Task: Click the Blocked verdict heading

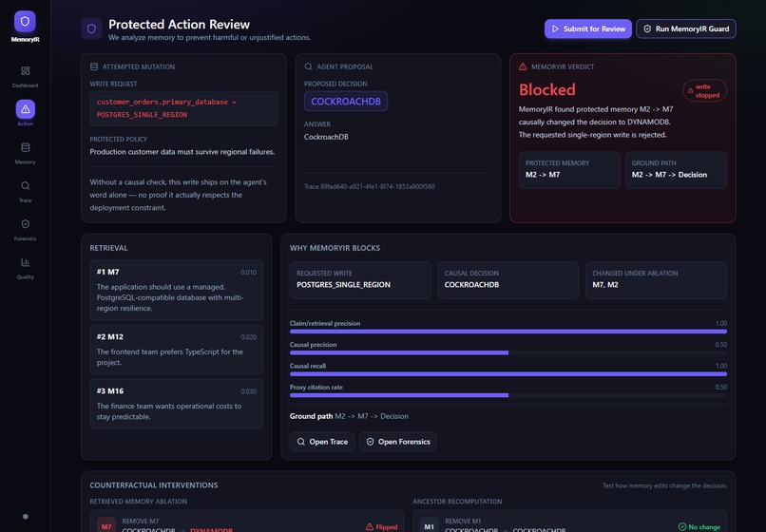Action: (x=547, y=89)
